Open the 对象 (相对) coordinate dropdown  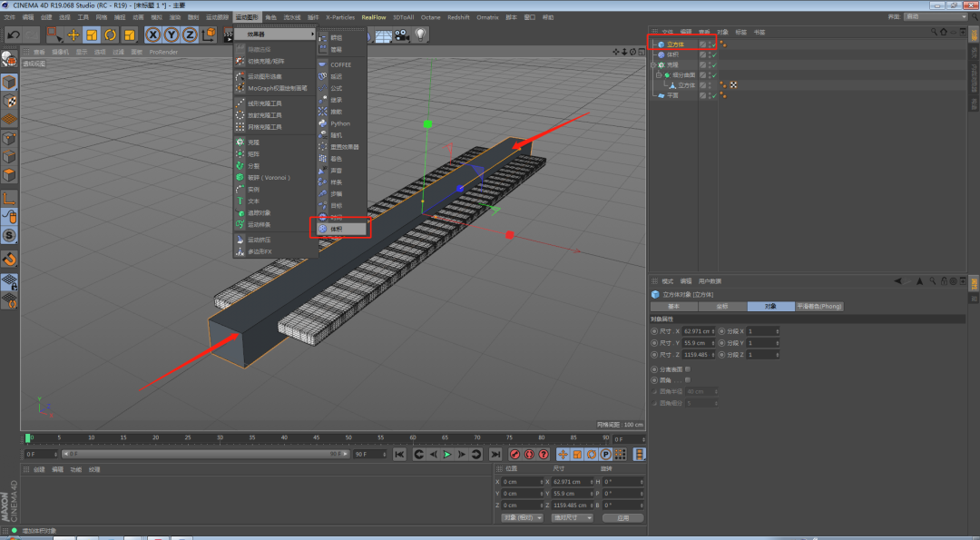pos(522,517)
